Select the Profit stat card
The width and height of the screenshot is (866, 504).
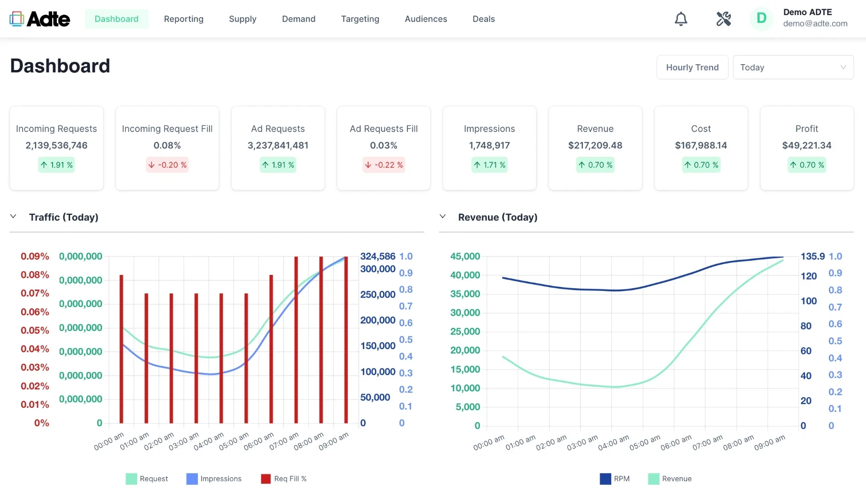point(807,148)
